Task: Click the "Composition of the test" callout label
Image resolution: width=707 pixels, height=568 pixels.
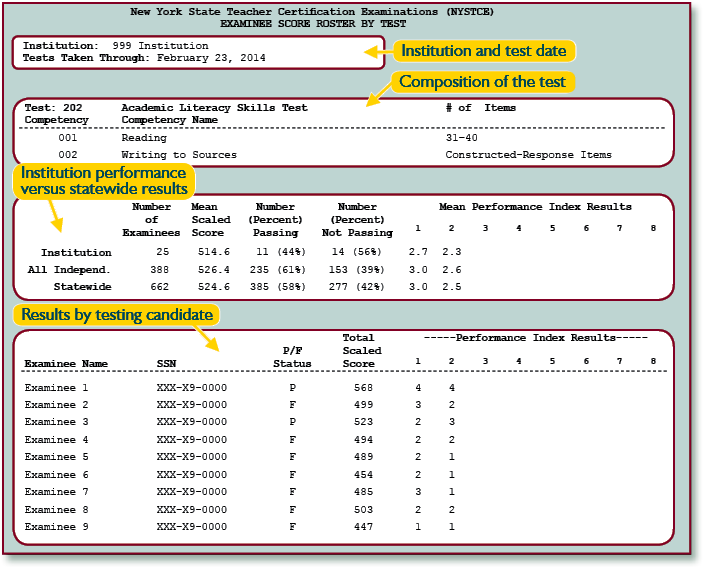Action: click(482, 82)
